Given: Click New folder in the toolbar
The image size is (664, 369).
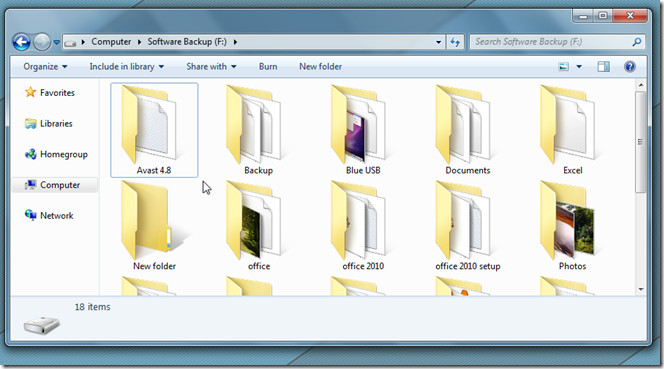Looking at the screenshot, I should pos(321,67).
